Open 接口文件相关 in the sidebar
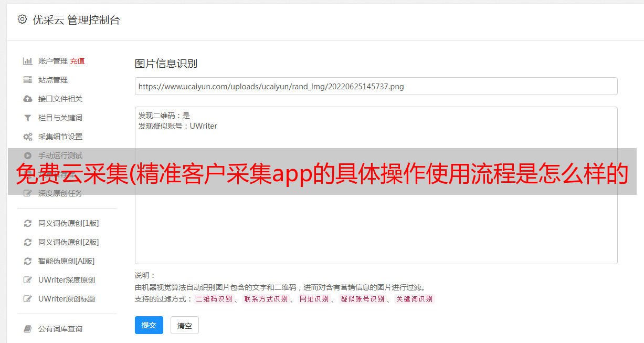644x343 pixels. [60, 99]
